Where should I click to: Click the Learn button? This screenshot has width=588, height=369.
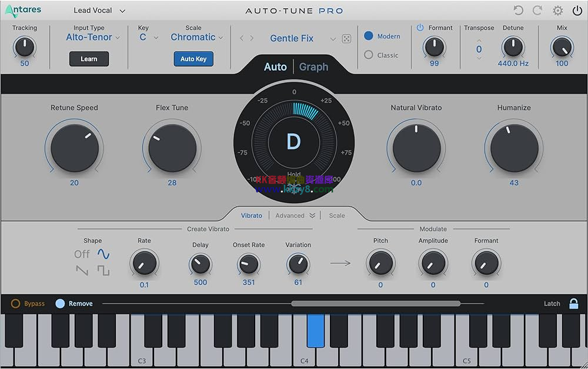(89, 59)
